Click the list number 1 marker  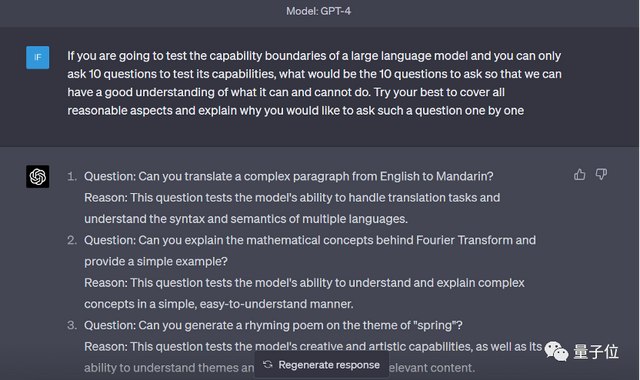pos(72,176)
